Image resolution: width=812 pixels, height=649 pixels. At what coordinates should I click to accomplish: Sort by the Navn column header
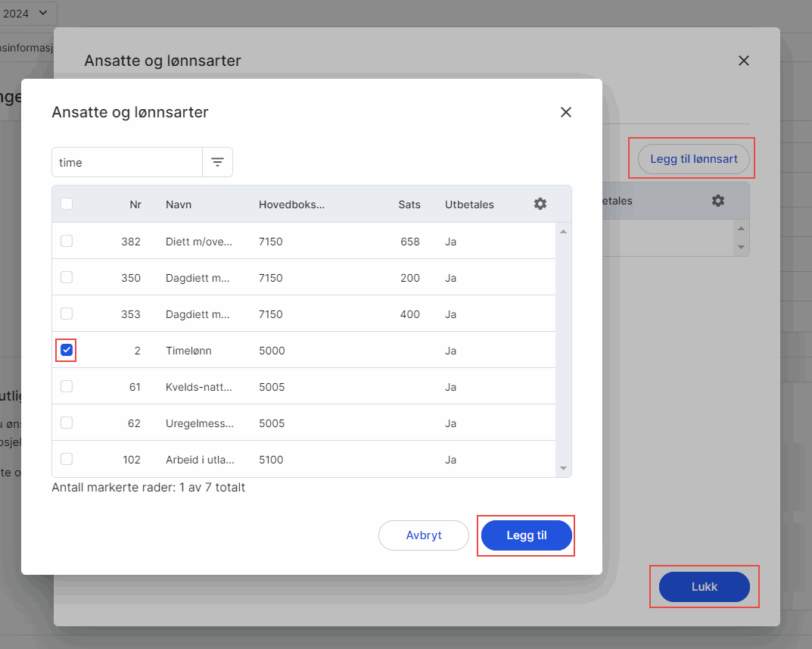[x=178, y=204]
